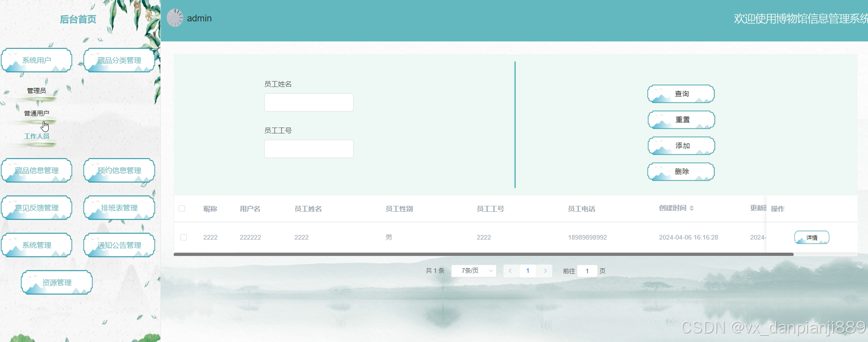Open 详情 details for row 2222

coord(812,237)
